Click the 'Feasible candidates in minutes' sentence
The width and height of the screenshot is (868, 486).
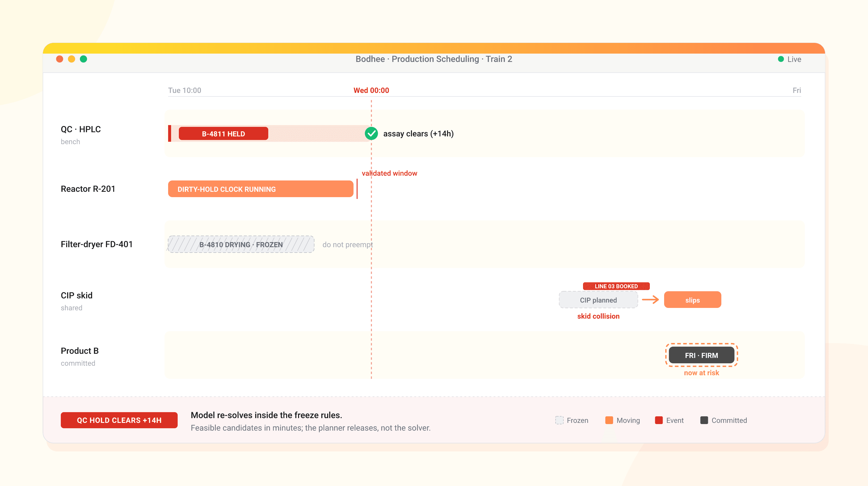pyautogui.click(x=311, y=428)
